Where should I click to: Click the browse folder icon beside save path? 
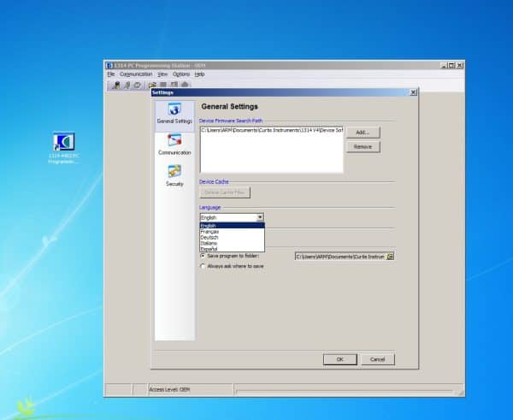390,257
